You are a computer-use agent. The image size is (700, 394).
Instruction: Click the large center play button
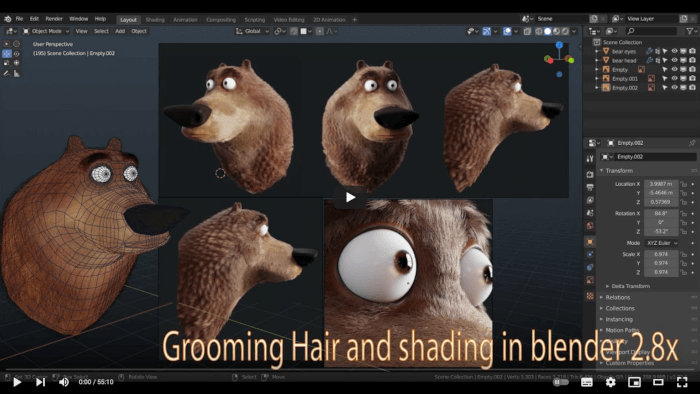pos(350,197)
